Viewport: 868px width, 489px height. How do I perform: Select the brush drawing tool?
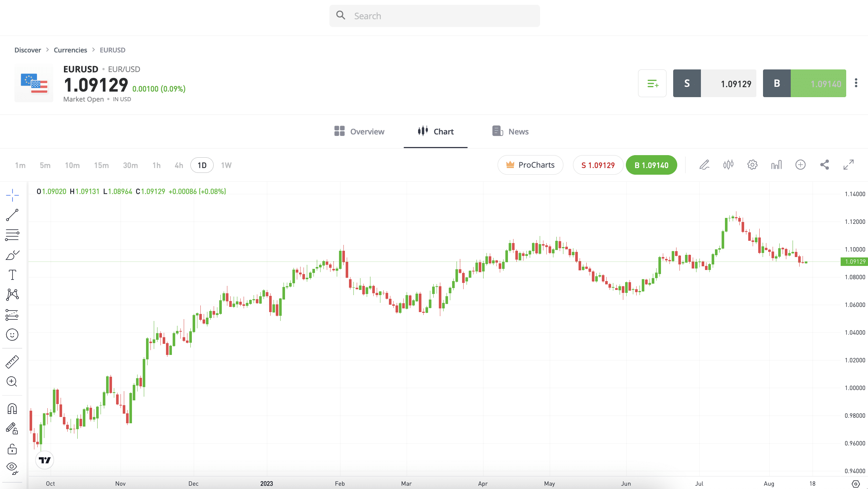click(x=12, y=255)
